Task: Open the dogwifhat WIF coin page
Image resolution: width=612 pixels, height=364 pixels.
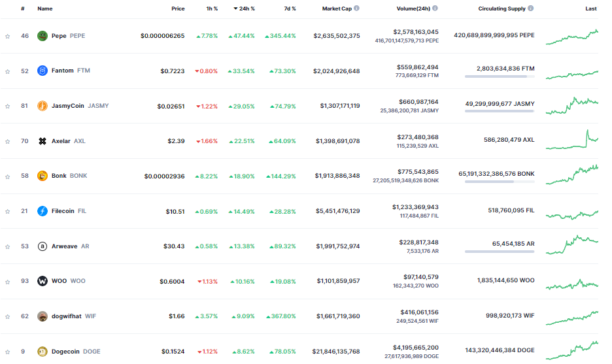Action: click(x=74, y=316)
